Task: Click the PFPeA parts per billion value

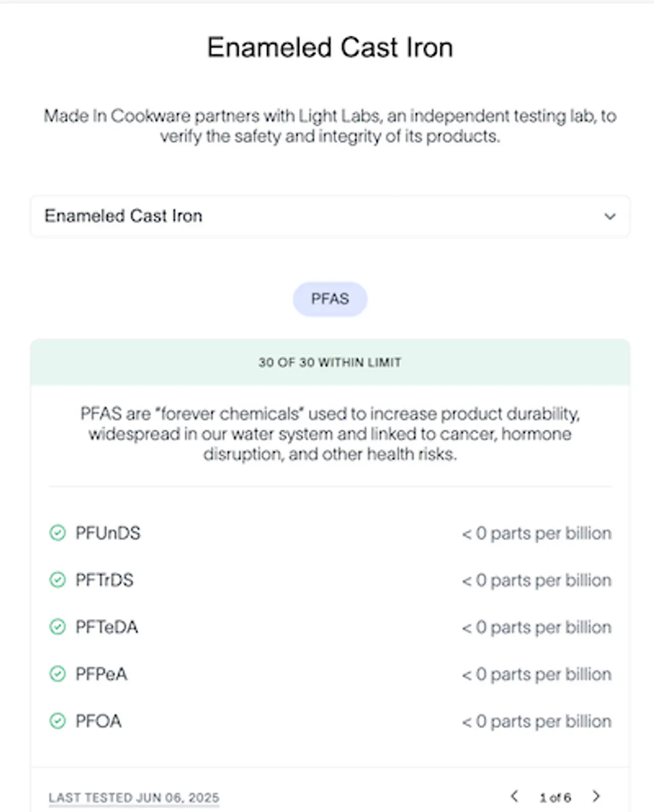Action: (536, 674)
